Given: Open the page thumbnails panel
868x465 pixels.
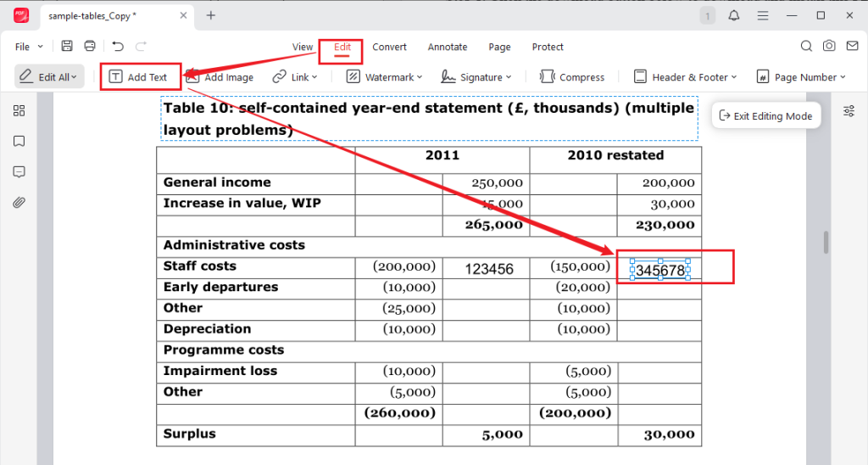Looking at the screenshot, I should pyautogui.click(x=19, y=111).
